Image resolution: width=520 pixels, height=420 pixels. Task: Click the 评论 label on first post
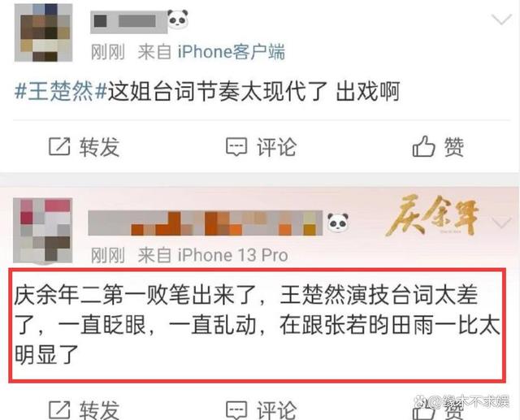point(276,147)
